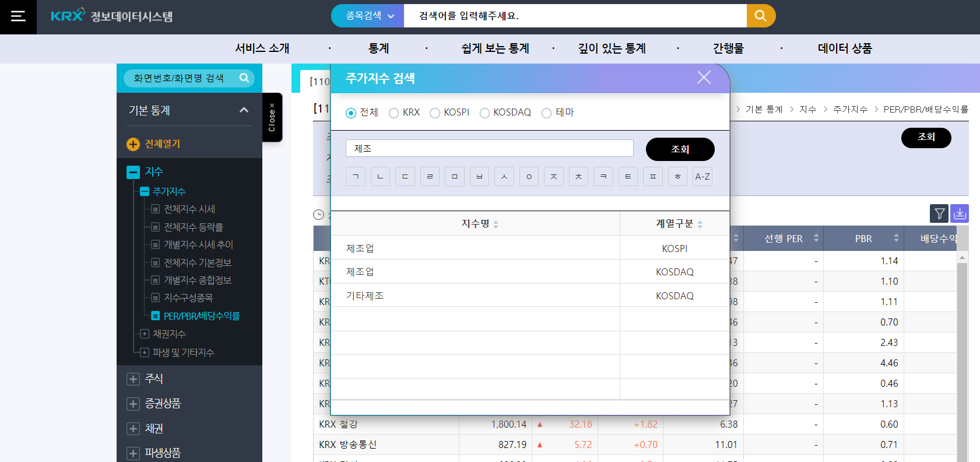This screenshot has height=462, width=980.
Task: Open the 쉽게 보는 통계 menu
Action: 496,48
